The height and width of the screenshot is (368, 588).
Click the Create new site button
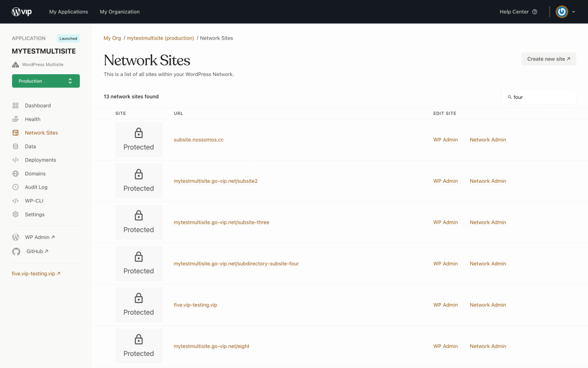coord(548,59)
